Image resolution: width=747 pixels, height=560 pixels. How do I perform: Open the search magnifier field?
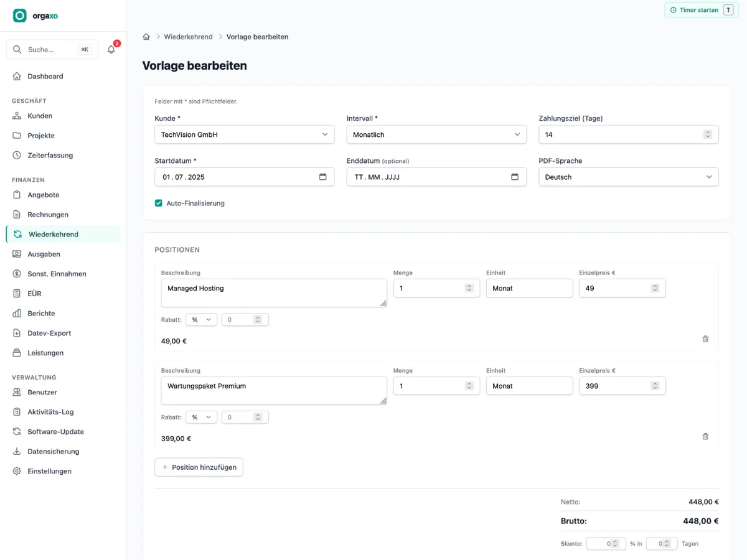tap(52, 50)
